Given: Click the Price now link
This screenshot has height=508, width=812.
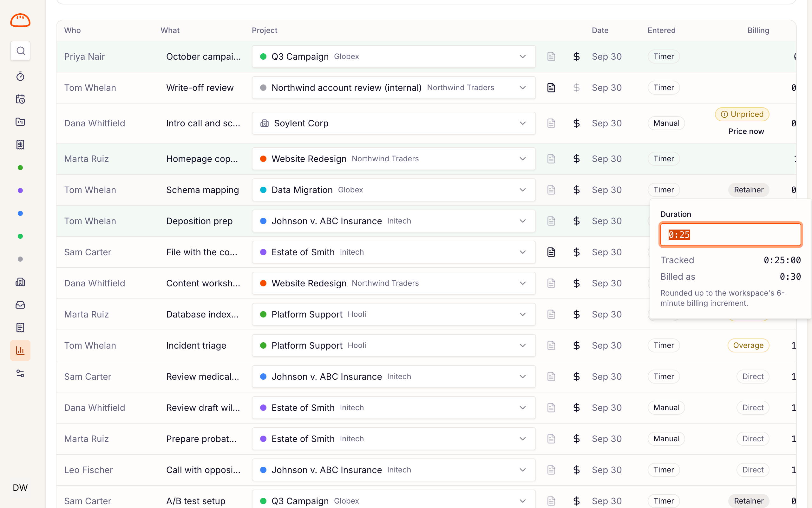Looking at the screenshot, I should (x=746, y=131).
